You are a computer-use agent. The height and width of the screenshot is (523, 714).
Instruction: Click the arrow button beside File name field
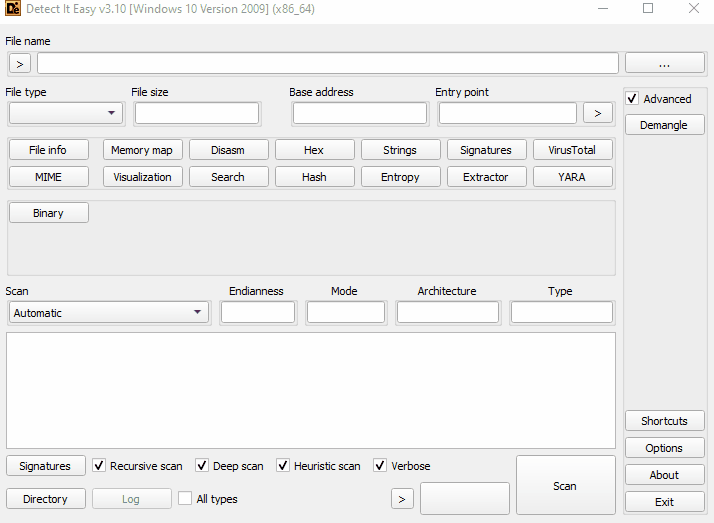click(x=20, y=63)
